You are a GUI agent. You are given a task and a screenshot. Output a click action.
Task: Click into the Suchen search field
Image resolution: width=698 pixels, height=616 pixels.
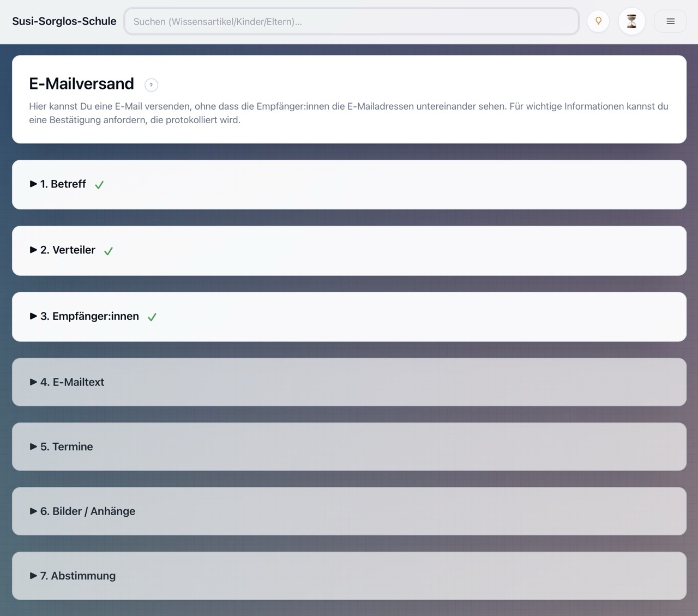pyautogui.click(x=351, y=21)
